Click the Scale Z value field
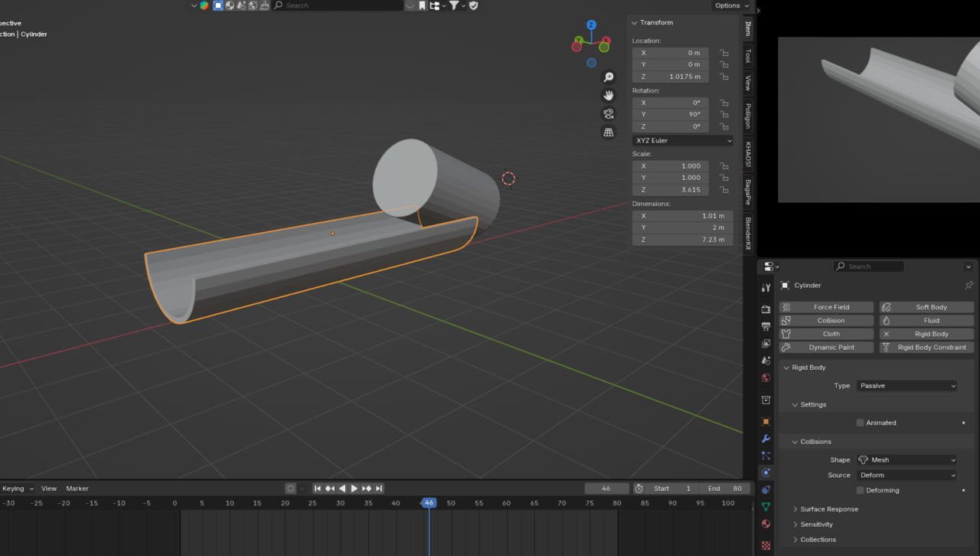Viewport: 980px width, 556px height. coord(670,190)
